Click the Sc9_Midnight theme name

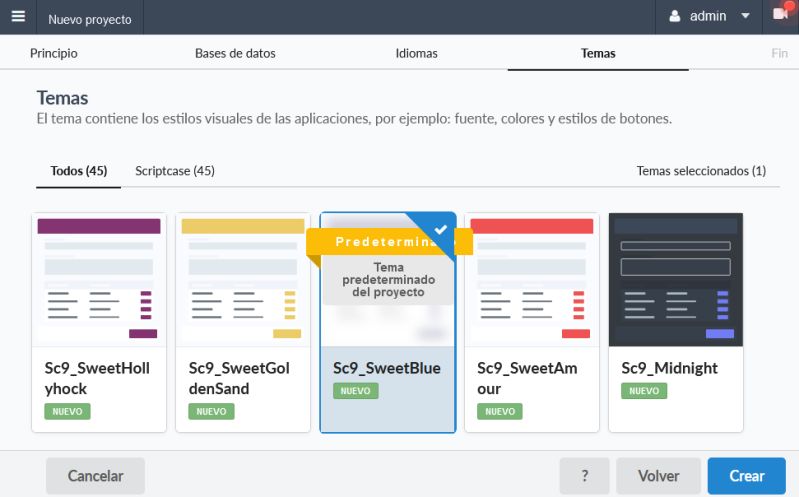pyautogui.click(x=670, y=368)
